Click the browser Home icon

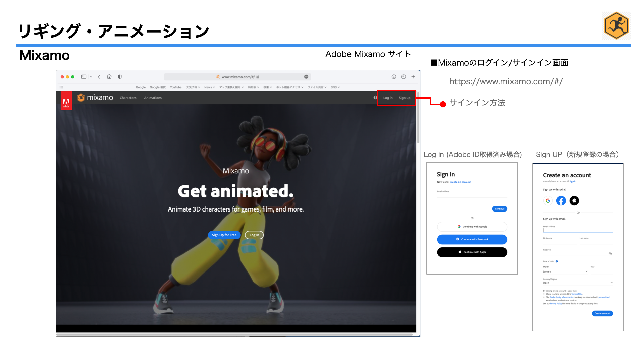click(x=109, y=77)
